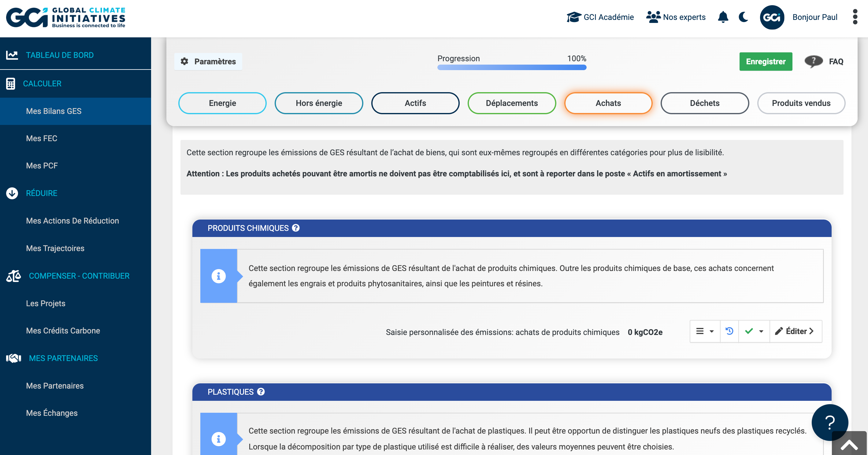Select the Déchets category tab

(705, 103)
